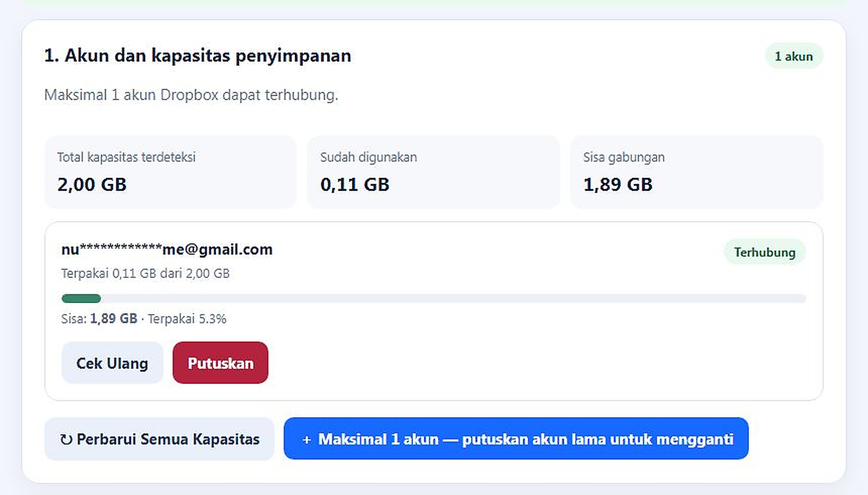Click the 2,00 GB total capacity value
This screenshot has width=868, height=495.
coord(92,184)
